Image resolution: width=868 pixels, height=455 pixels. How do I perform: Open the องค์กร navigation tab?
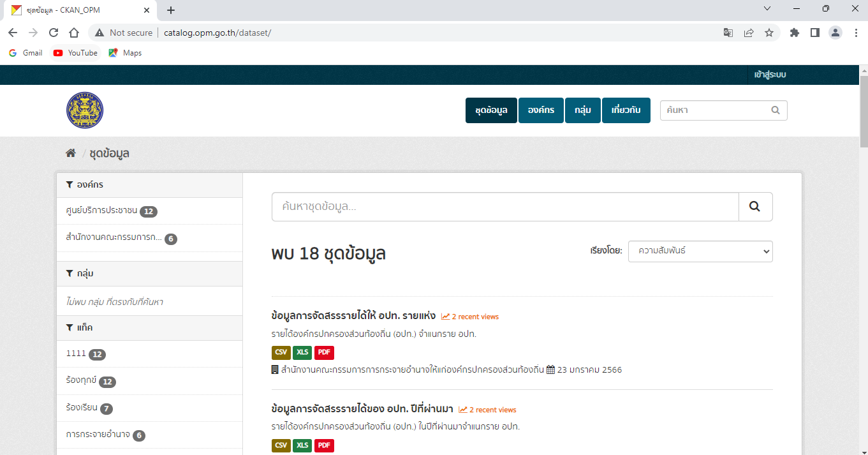click(541, 110)
